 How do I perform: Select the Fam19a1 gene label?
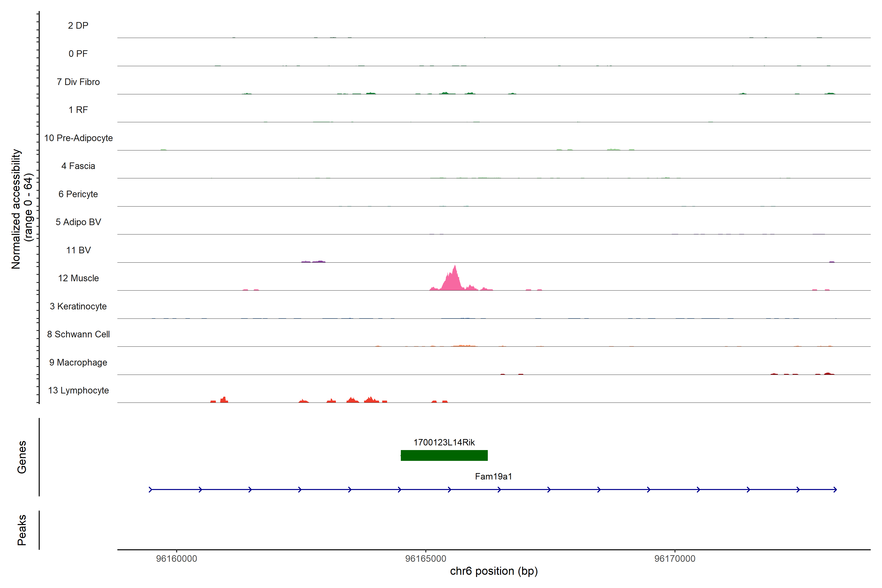point(493,476)
